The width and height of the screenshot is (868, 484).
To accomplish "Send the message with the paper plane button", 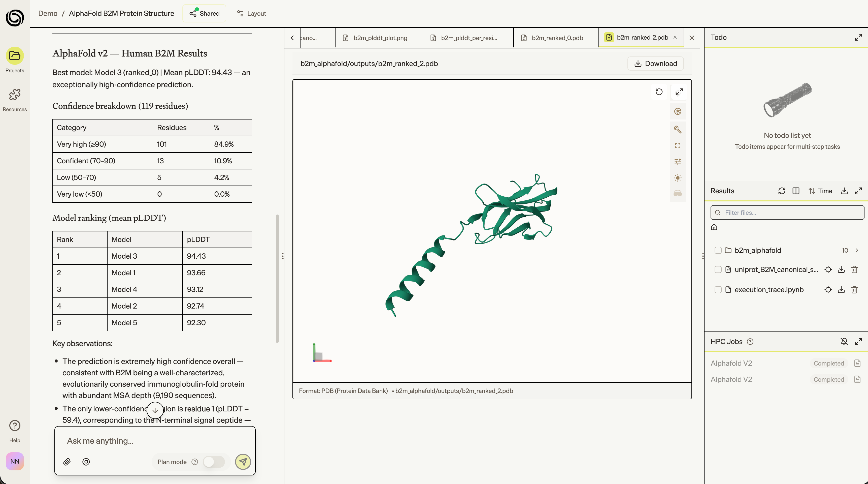I will coord(243,462).
